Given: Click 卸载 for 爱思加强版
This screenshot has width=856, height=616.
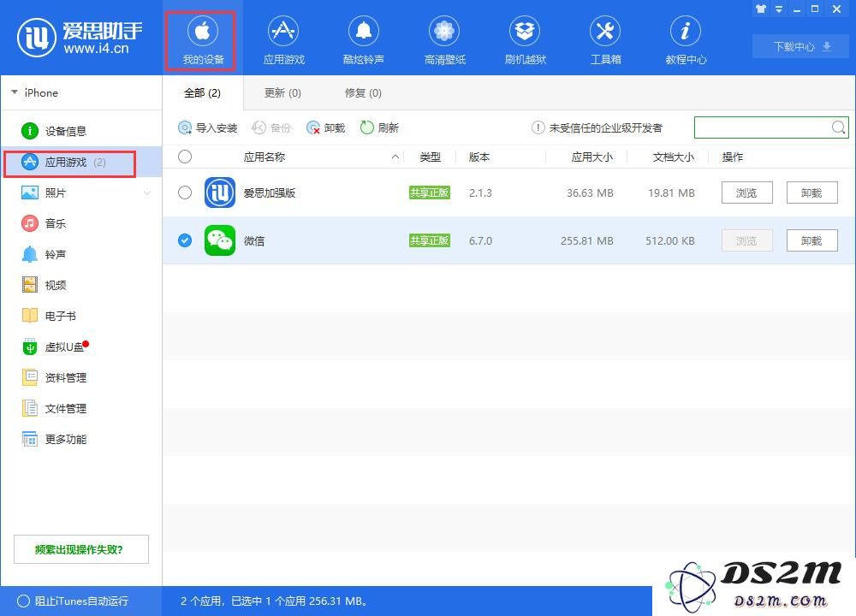Looking at the screenshot, I should coord(811,192).
